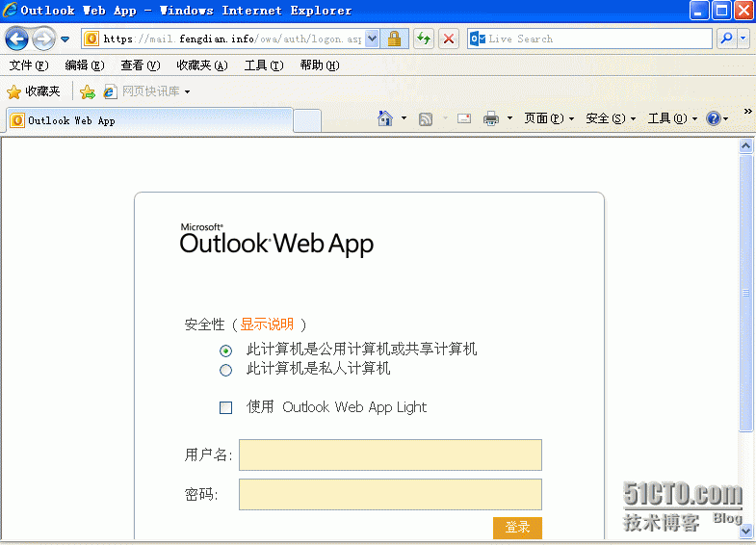The height and width of the screenshot is (545, 756).
Task: Click the Outlook site icon in address bar
Action: (x=91, y=39)
